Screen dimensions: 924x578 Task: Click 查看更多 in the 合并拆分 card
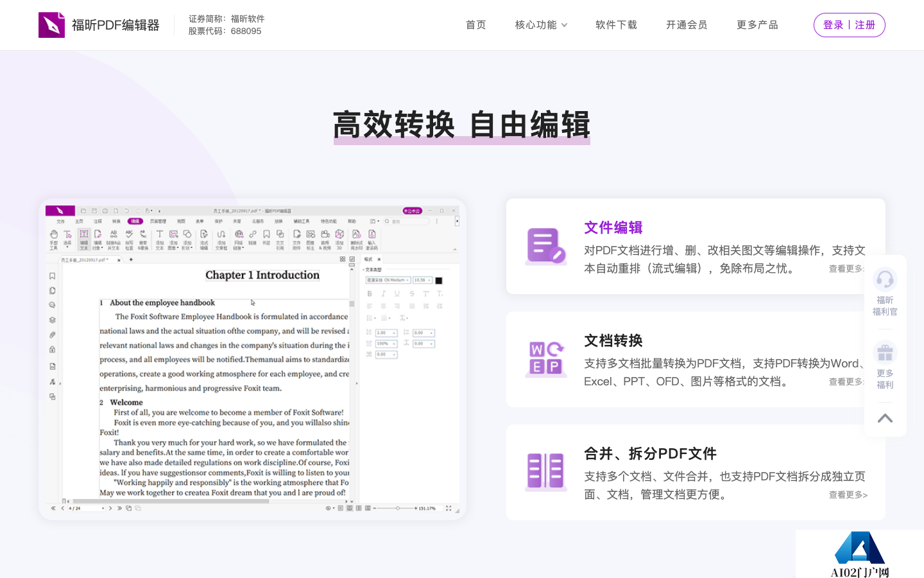pyautogui.click(x=848, y=495)
